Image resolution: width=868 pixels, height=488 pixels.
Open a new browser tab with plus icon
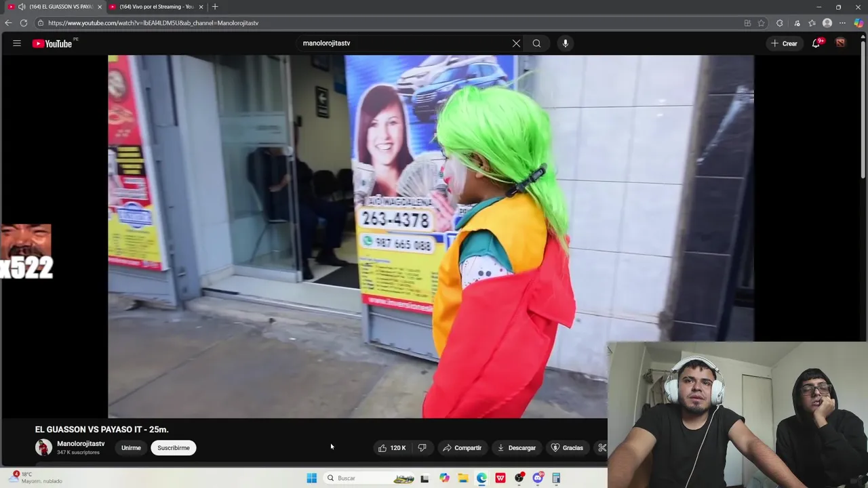[215, 7]
